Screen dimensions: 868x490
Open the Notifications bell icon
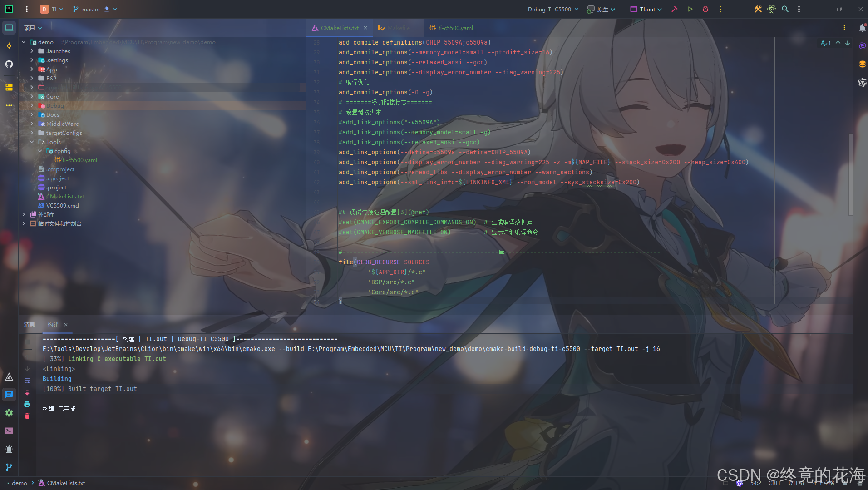tap(862, 28)
